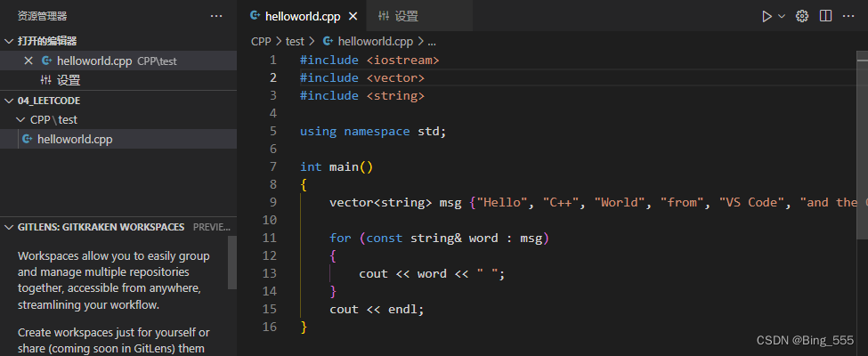This screenshot has width=868, height=356.
Task: Run the C++ file with play button
Action: point(767,16)
